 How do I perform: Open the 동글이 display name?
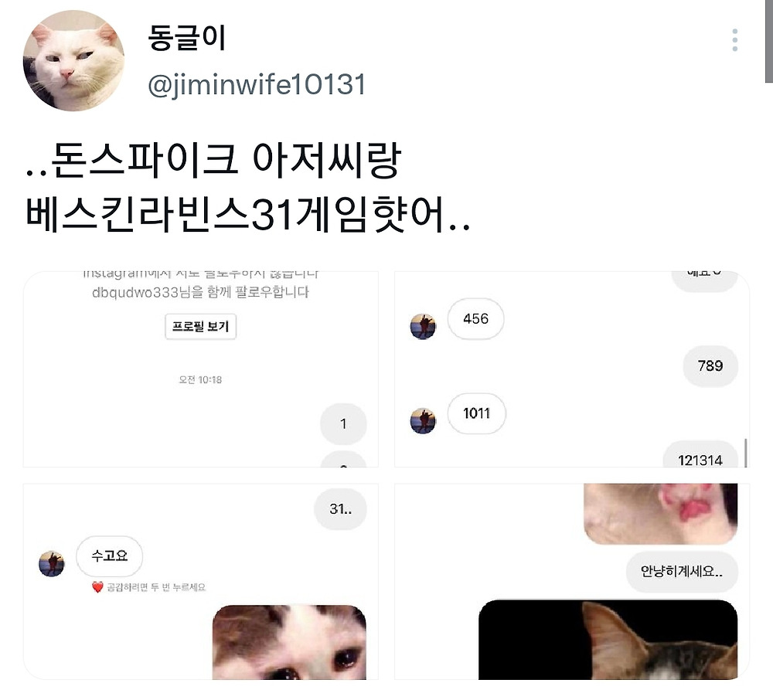click(x=186, y=38)
